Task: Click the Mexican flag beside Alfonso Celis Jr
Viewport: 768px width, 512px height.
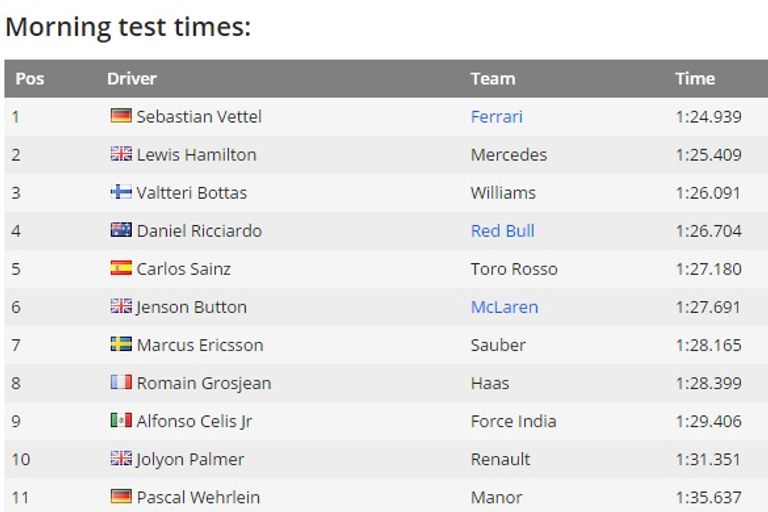Action: pos(121,420)
